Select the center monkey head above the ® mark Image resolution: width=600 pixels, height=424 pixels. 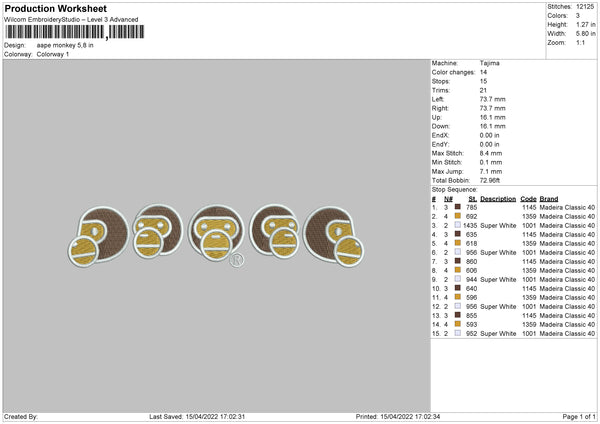tap(216, 233)
